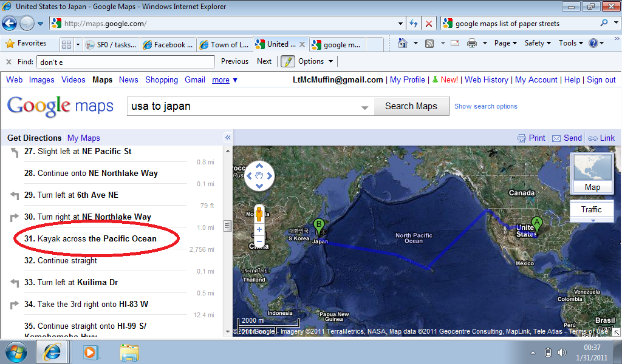This screenshot has height=364, width=622.
Task: Click the Search Maps button
Action: pyautogui.click(x=411, y=106)
